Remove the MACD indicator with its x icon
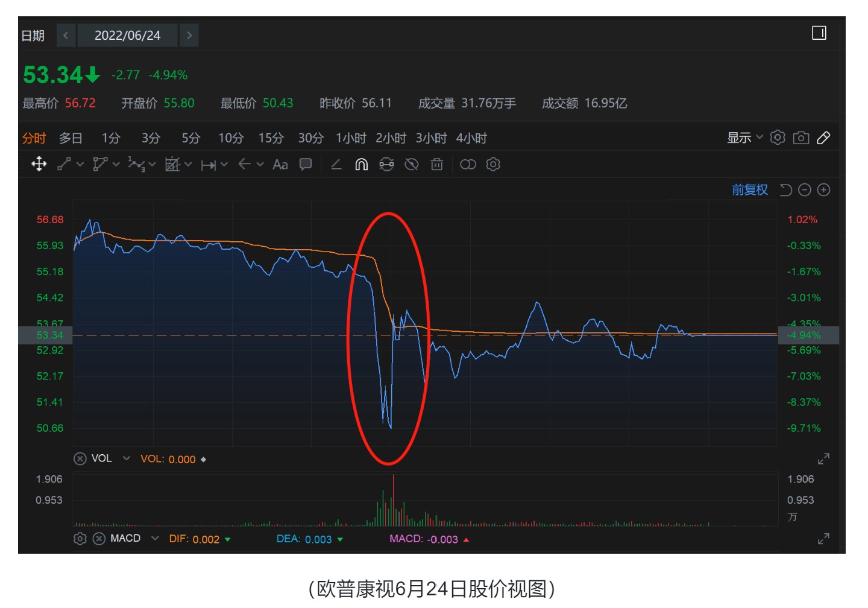This screenshot has width=868, height=608. (98, 539)
